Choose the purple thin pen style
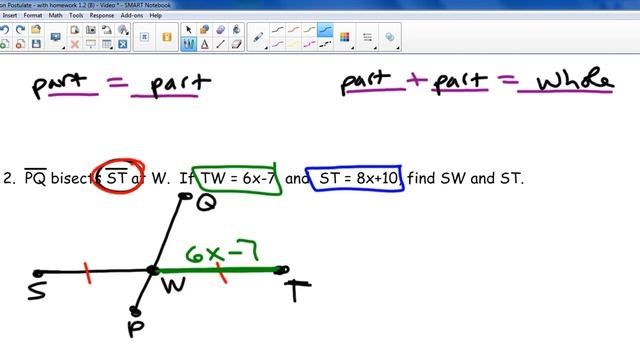 [x=278, y=44]
